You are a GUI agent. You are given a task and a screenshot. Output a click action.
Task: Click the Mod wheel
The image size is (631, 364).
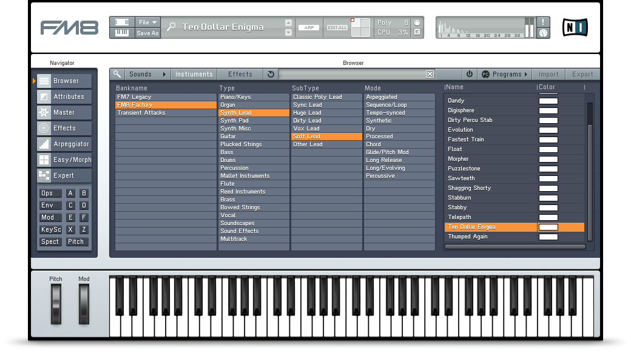tap(84, 304)
